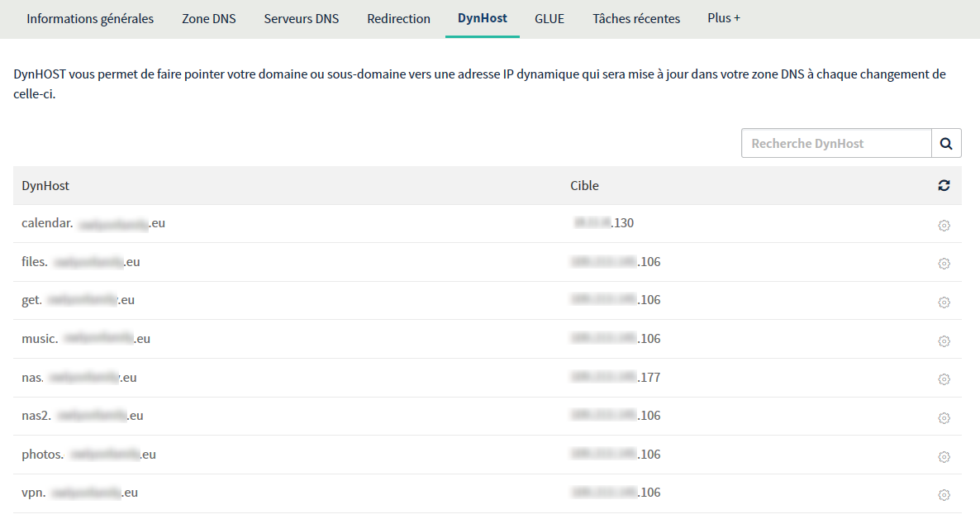
Task: Open the Serveurs DNS tab
Action: (x=302, y=18)
